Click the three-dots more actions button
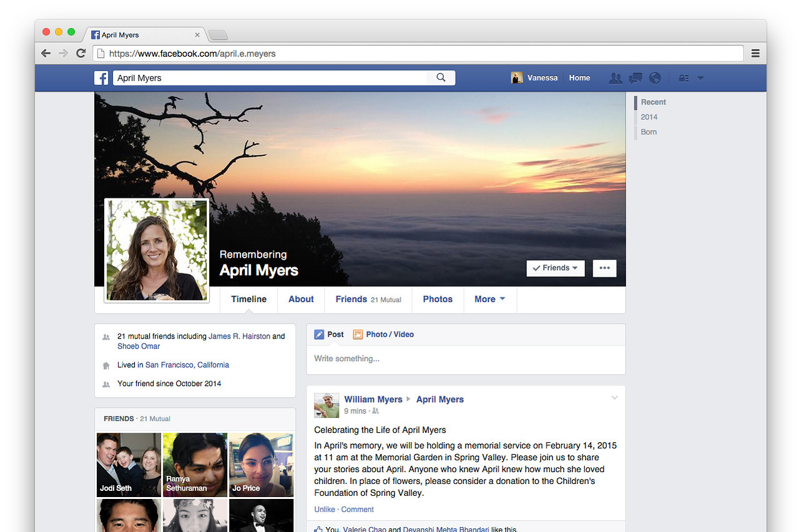This screenshot has width=799, height=532. (x=604, y=268)
